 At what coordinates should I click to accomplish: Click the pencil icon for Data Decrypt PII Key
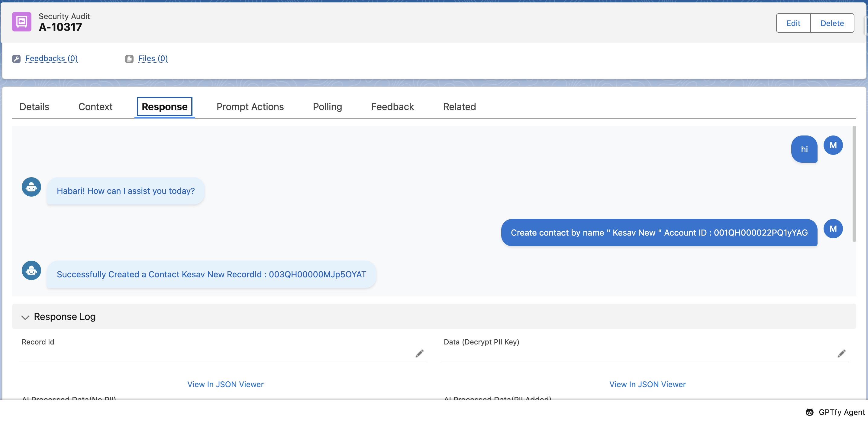[841, 354]
